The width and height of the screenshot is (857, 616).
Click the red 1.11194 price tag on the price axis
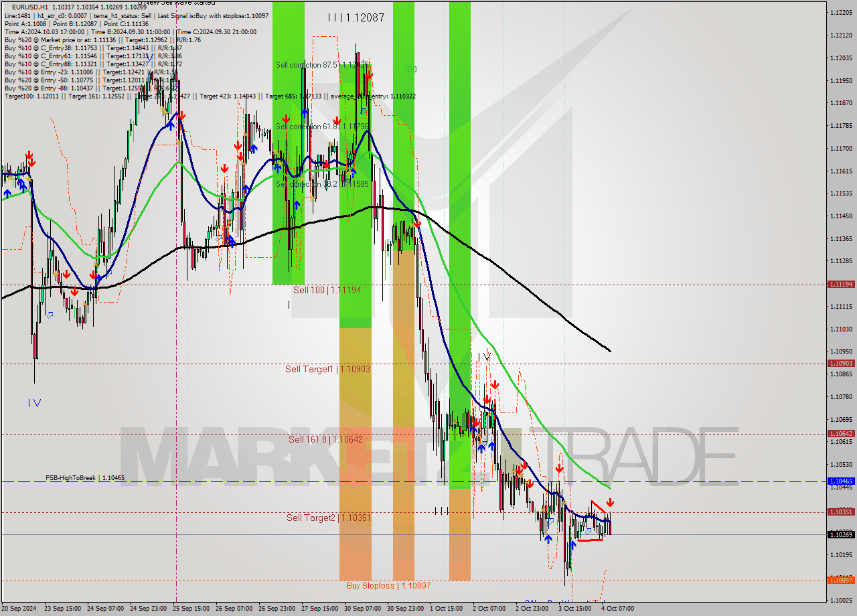[841, 285]
